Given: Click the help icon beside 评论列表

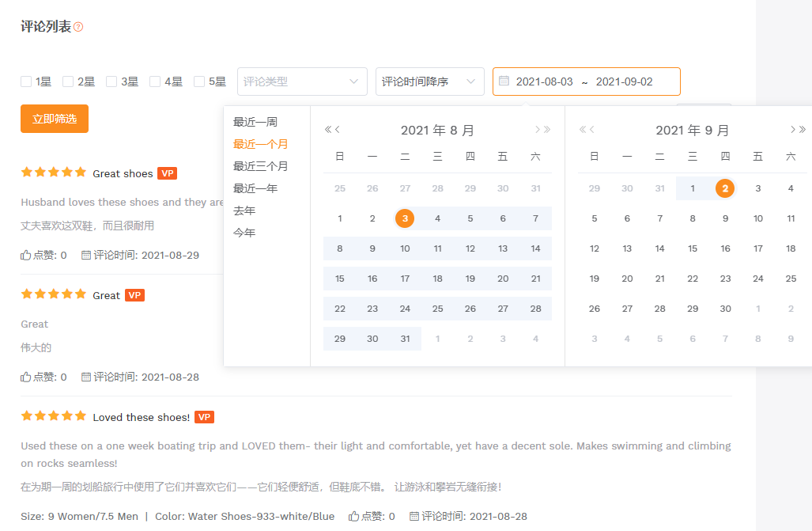Looking at the screenshot, I should [x=78, y=27].
